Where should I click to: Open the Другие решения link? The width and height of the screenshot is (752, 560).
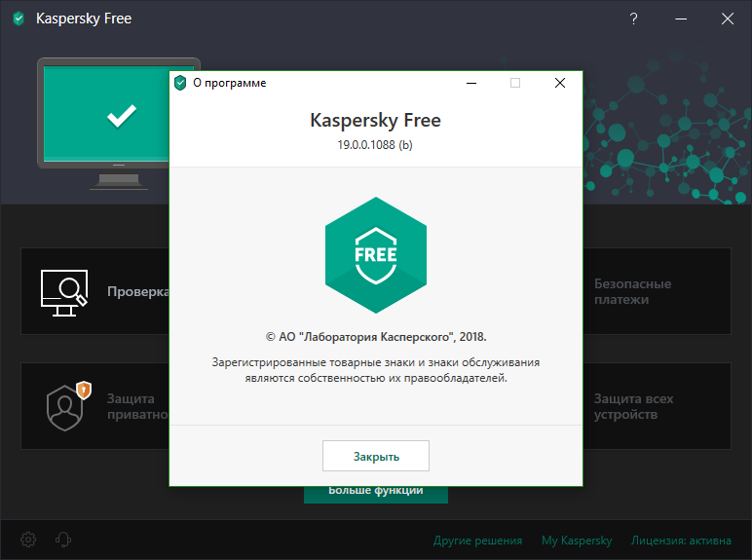tap(477, 541)
